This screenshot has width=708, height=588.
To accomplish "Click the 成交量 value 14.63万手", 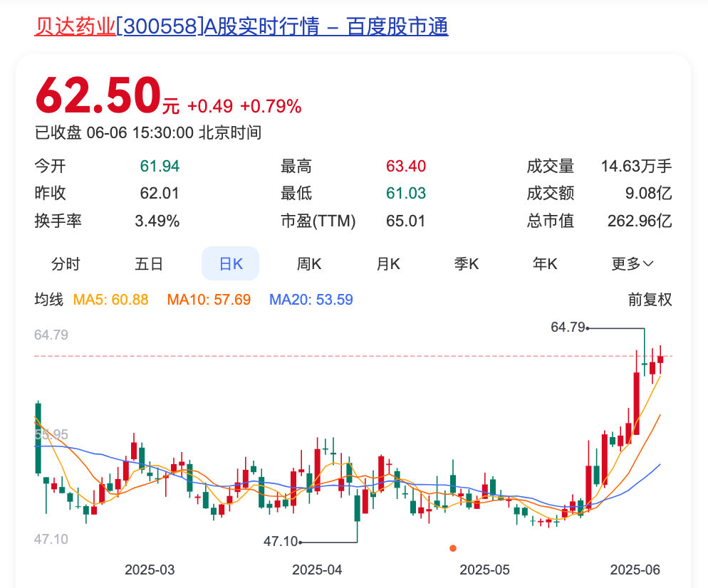I will coord(636,167).
